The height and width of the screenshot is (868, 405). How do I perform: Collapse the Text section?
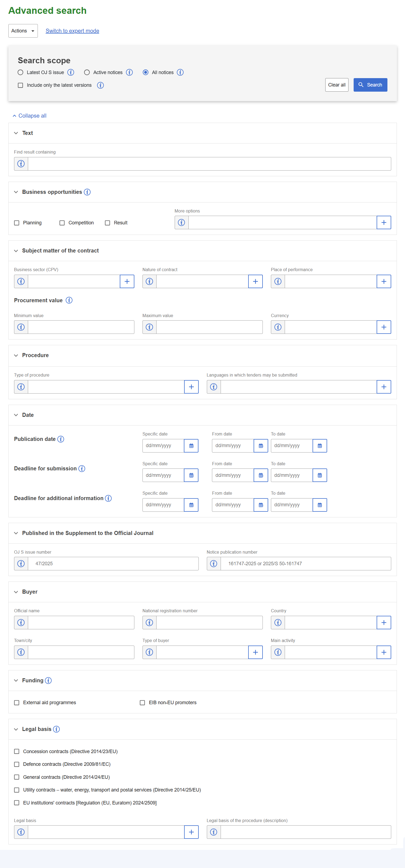click(x=16, y=133)
